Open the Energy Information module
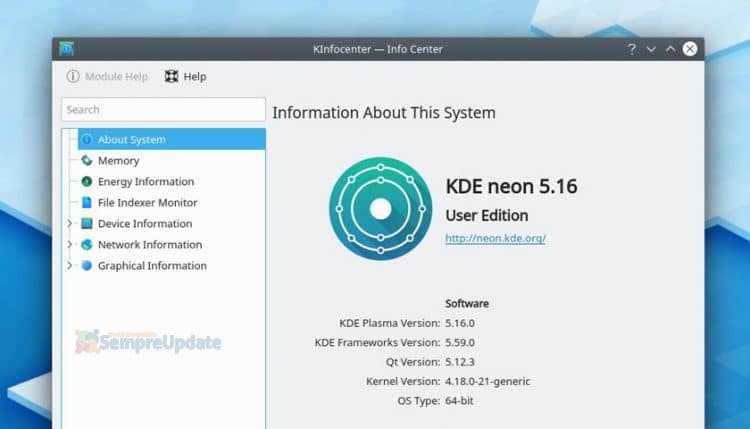The height and width of the screenshot is (429, 750). [146, 182]
